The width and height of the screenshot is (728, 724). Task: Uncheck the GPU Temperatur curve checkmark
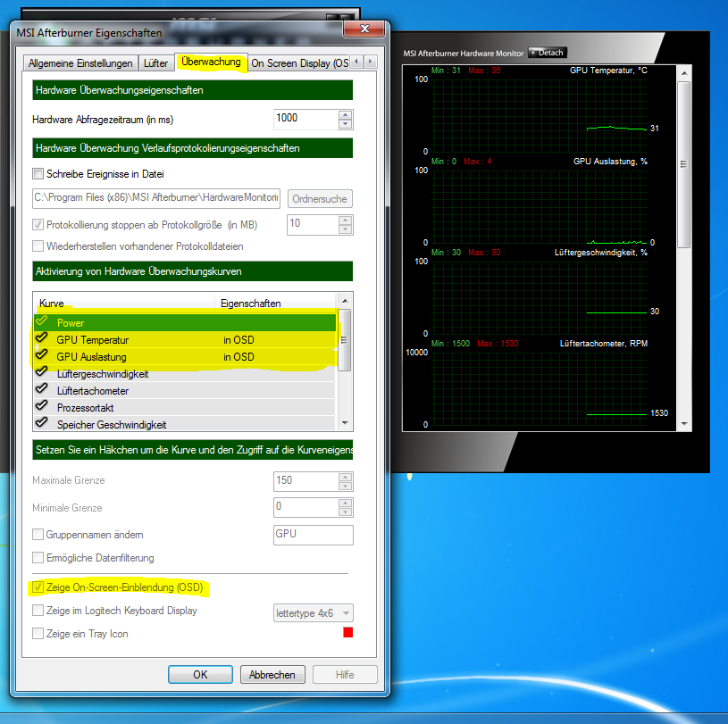(x=42, y=337)
